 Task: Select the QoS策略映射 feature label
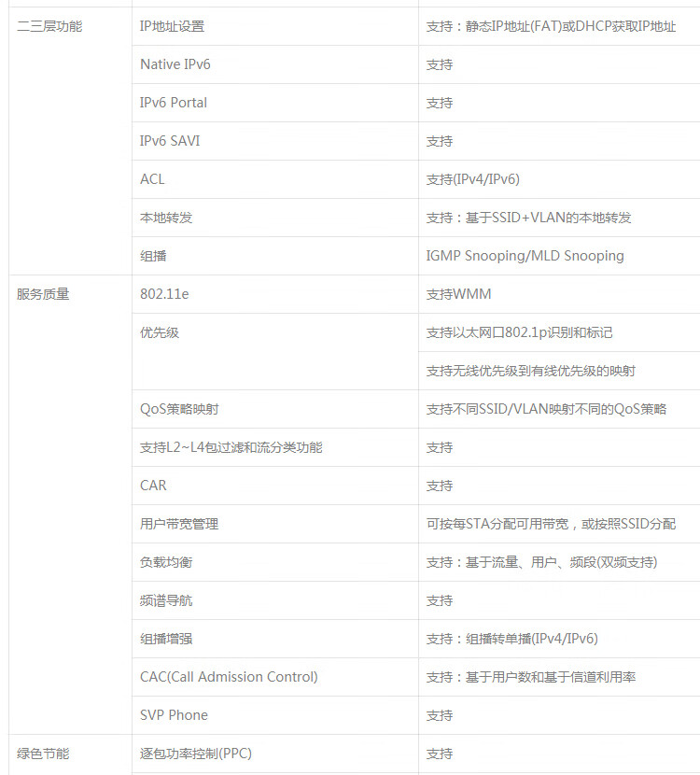[x=179, y=409]
